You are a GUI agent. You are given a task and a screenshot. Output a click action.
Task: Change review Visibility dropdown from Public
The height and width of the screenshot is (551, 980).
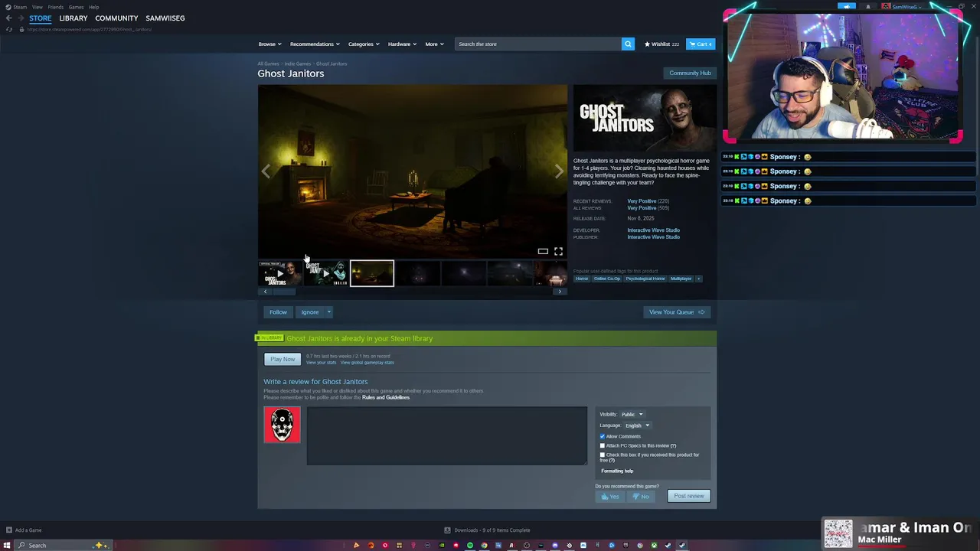pyautogui.click(x=632, y=414)
